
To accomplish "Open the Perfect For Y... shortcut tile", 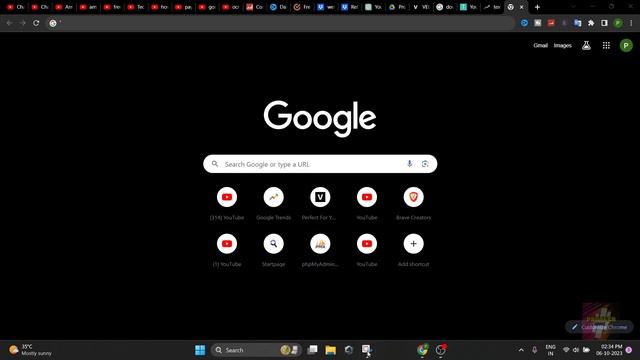I will tap(320, 204).
